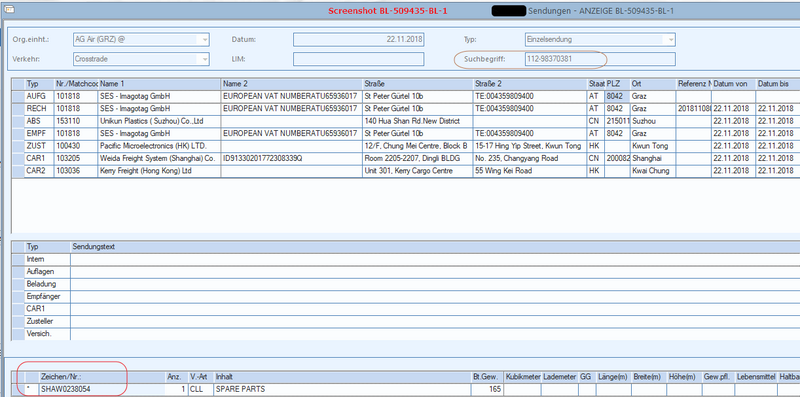Click the empty LIM input field
Screen dimensions: 800x397
[359, 59]
